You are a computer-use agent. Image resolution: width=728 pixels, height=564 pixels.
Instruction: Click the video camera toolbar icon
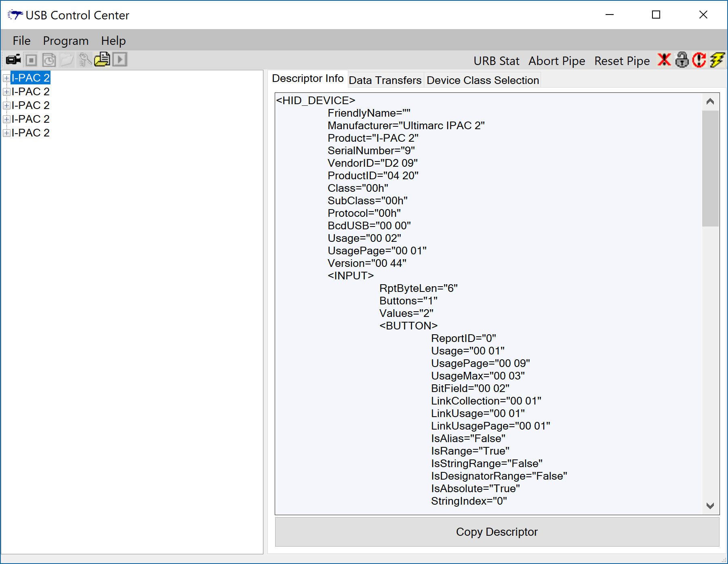(x=13, y=60)
